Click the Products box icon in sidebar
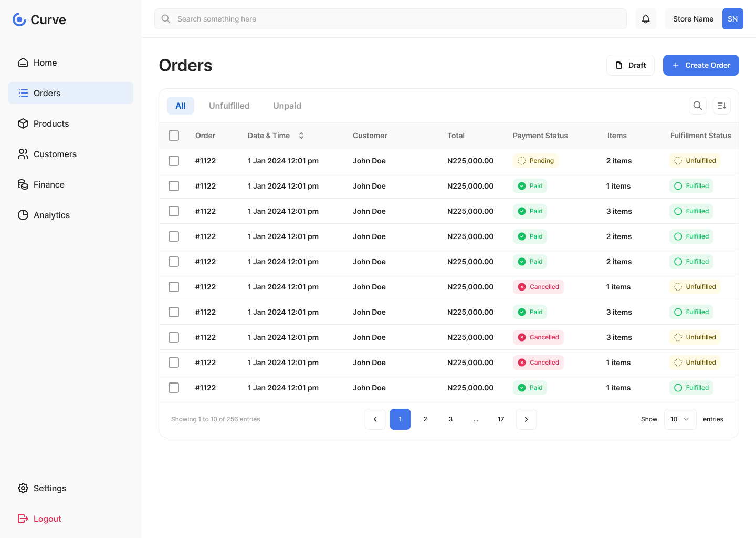Image resolution: width=756 pixels, height=538 pixels. point(23,123)
